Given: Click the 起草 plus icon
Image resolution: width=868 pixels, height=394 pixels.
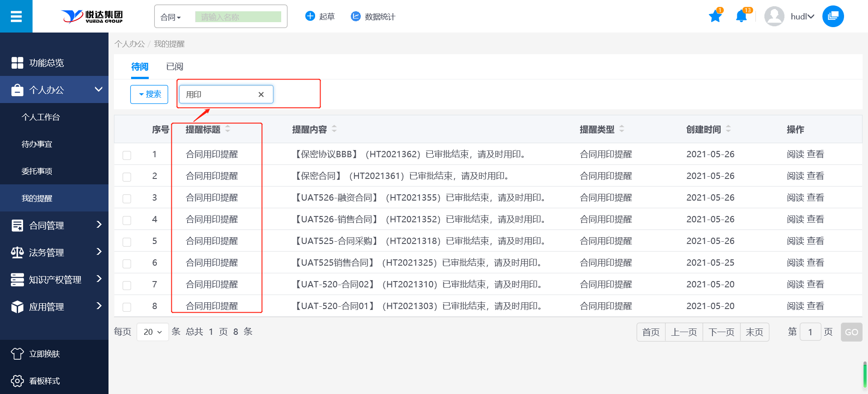Looking at the screenshot, I should tap(310, 16).
